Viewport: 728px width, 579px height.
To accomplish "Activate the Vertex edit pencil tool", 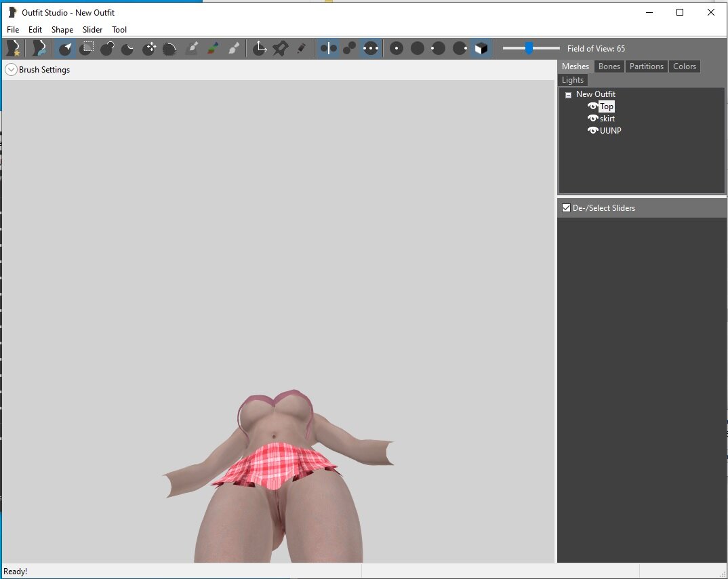I will click(302, 48).
